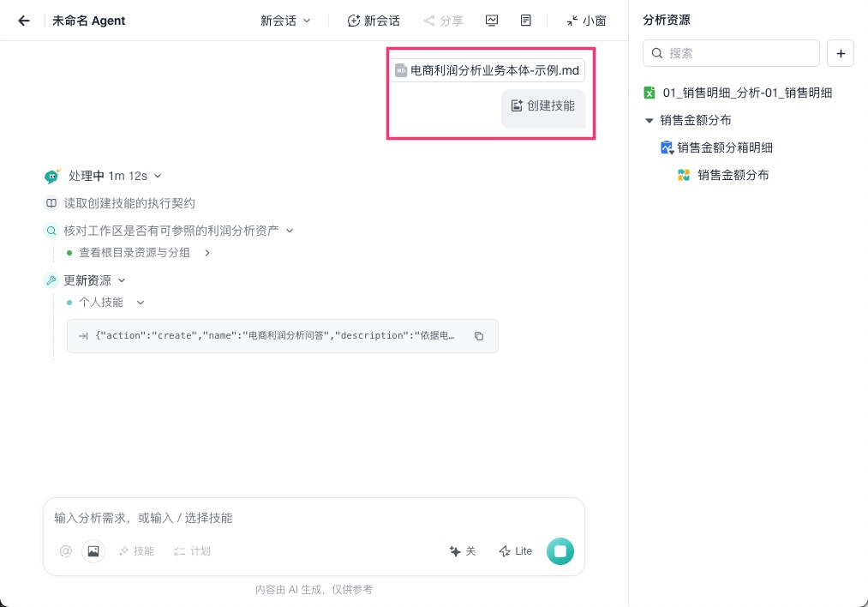Collapse the 处理中 progress chevron
The width and height of the screenshot is (868, 607).
click(x=158, y=176)
